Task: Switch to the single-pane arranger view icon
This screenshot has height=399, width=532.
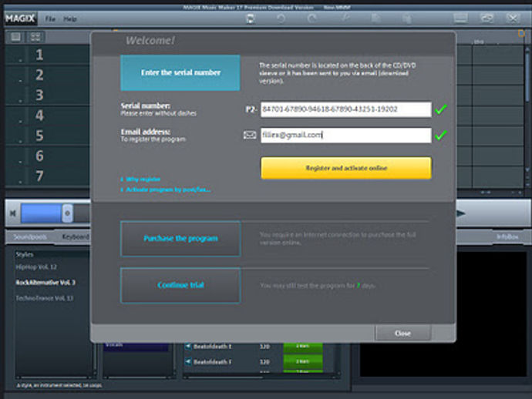Action: (x=15, y=37)
